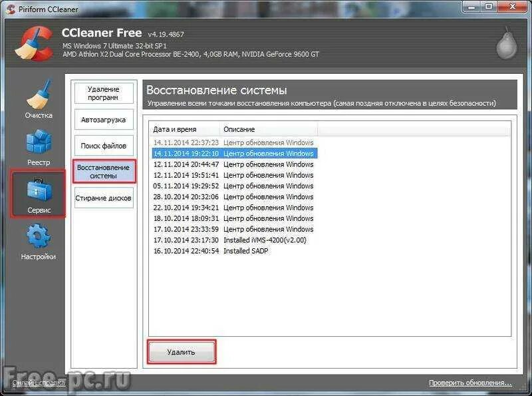Select restore point 28.10.2014 20:32:06
532x396 pixels.
coord(235,197)
